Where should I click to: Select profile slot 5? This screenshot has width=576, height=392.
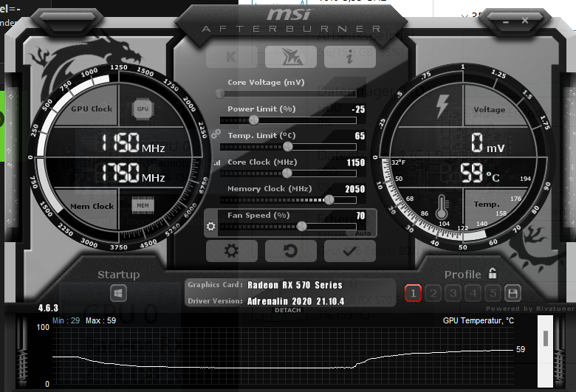coord(493,293)
